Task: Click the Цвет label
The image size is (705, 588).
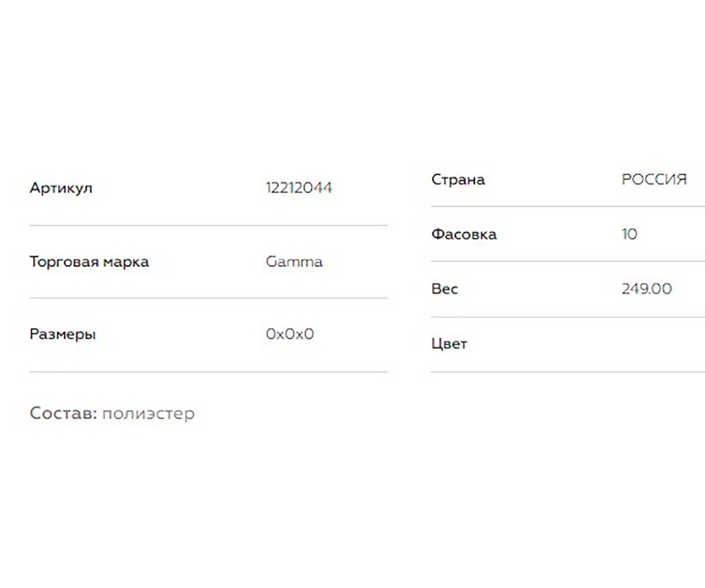Action: tap(449, 344)
